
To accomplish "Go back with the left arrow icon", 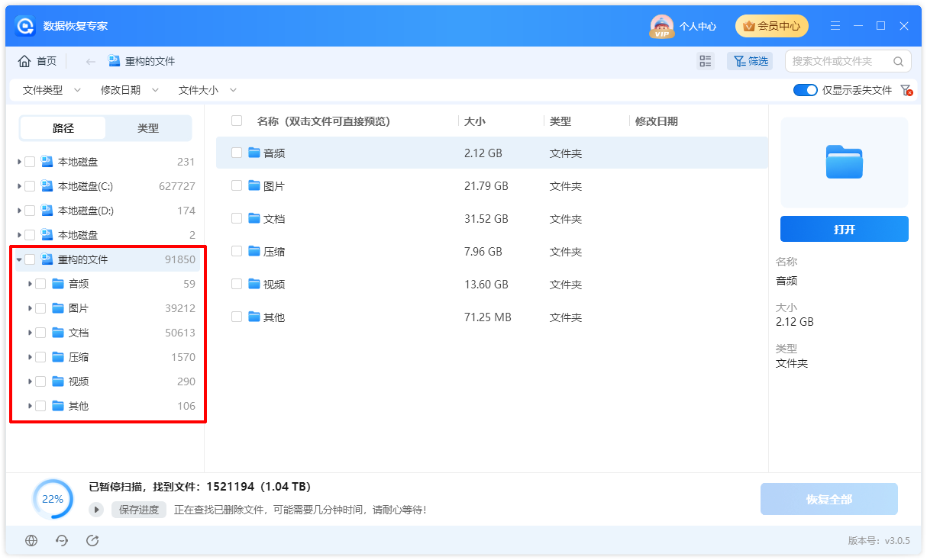I will (90, 61).
